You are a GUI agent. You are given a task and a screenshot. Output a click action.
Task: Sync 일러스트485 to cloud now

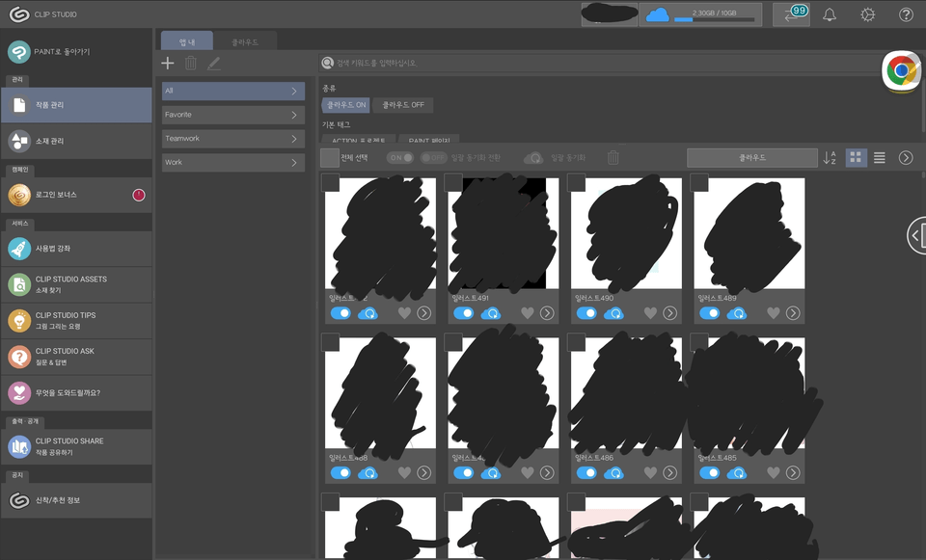coord(736,472)
